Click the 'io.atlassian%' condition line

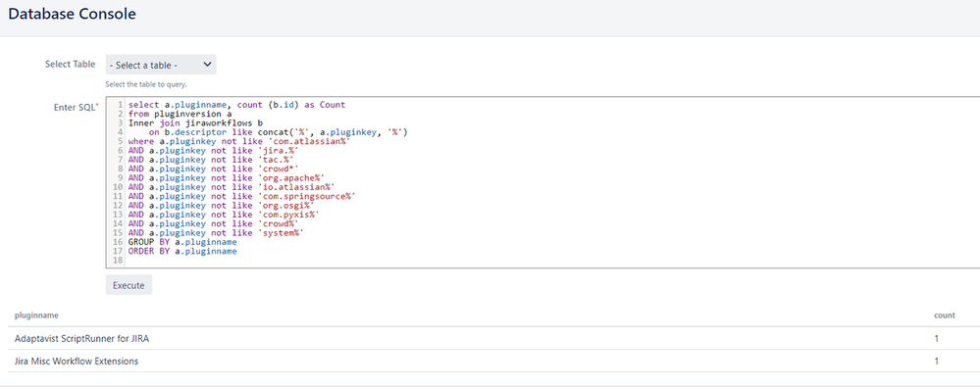232,187
